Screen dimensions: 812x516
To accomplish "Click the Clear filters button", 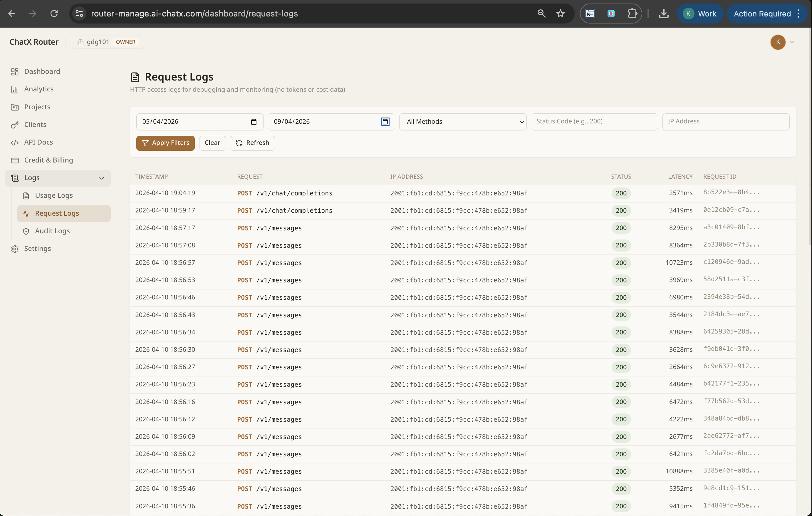I will (212, 143).
